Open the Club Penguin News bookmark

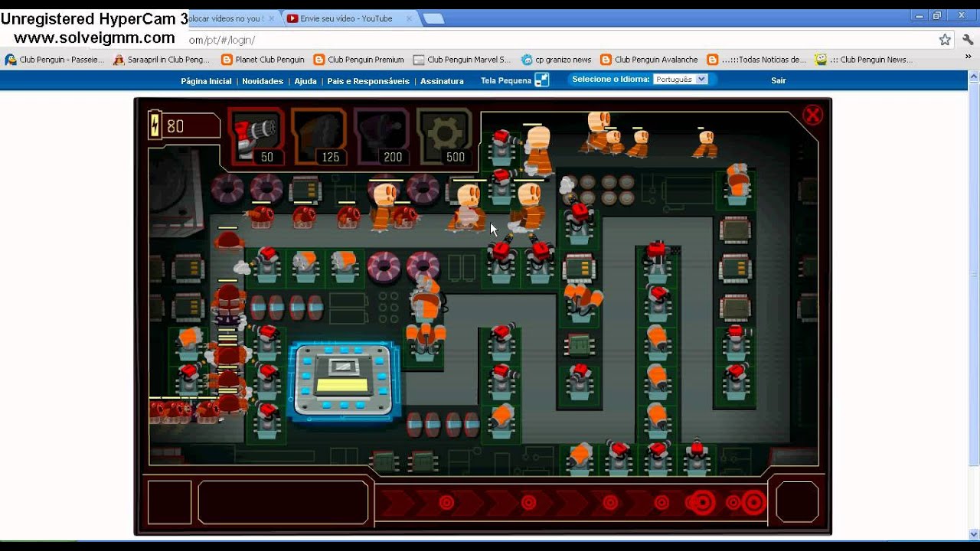point(864,59)
